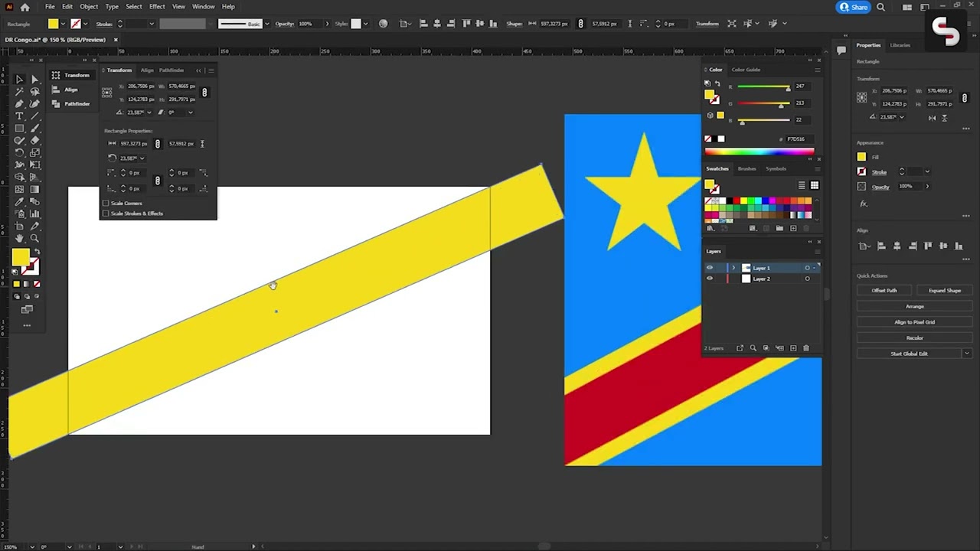Select the Artboard tool
The image size is (980, 551).
pos(19,226)
